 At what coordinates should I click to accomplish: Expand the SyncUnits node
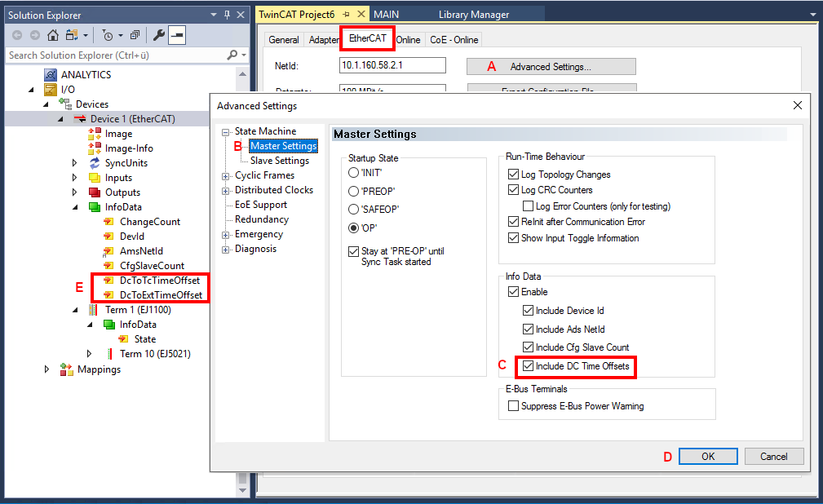coord(74,163)
